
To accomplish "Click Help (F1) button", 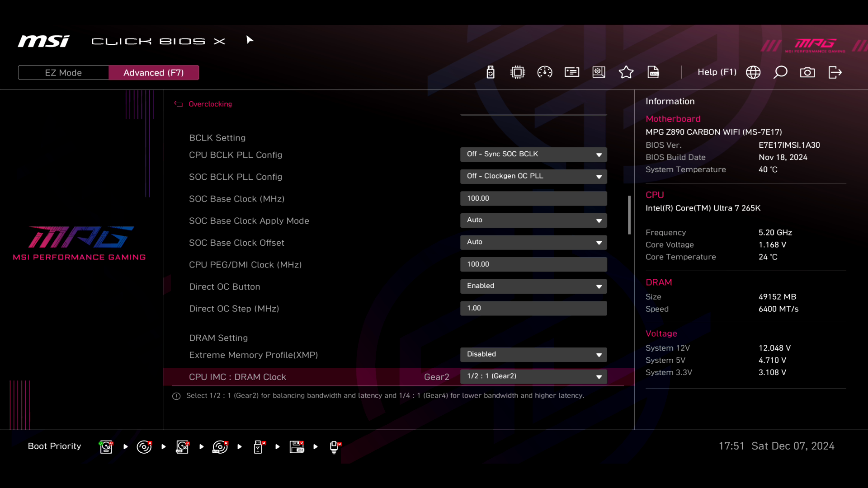I will [x=717, y=72].
